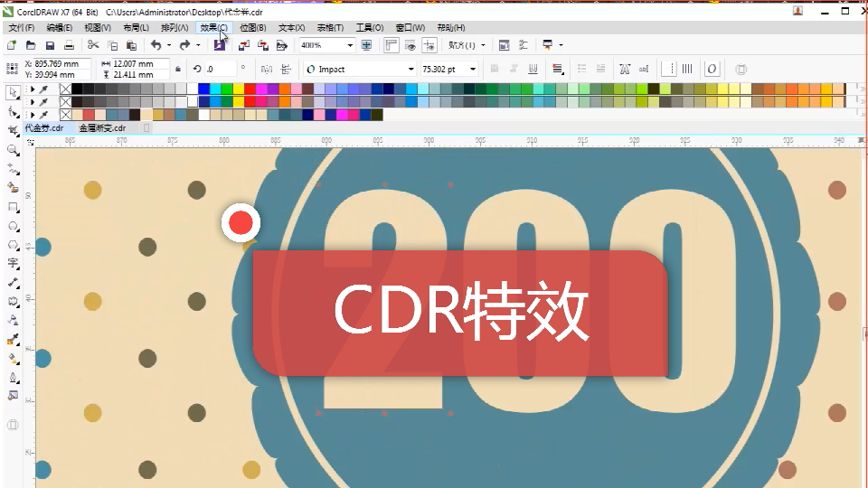Toggle underline text formatting

coord(533,70)
